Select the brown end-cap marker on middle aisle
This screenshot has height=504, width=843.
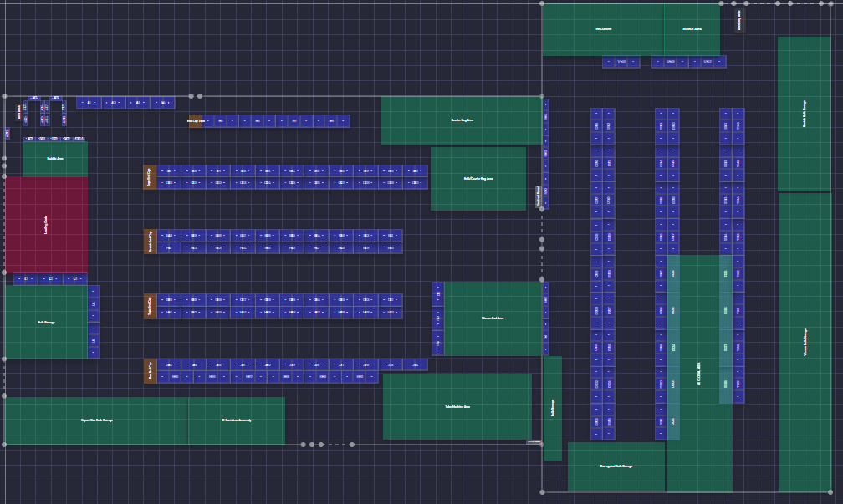tap(149, 241)
